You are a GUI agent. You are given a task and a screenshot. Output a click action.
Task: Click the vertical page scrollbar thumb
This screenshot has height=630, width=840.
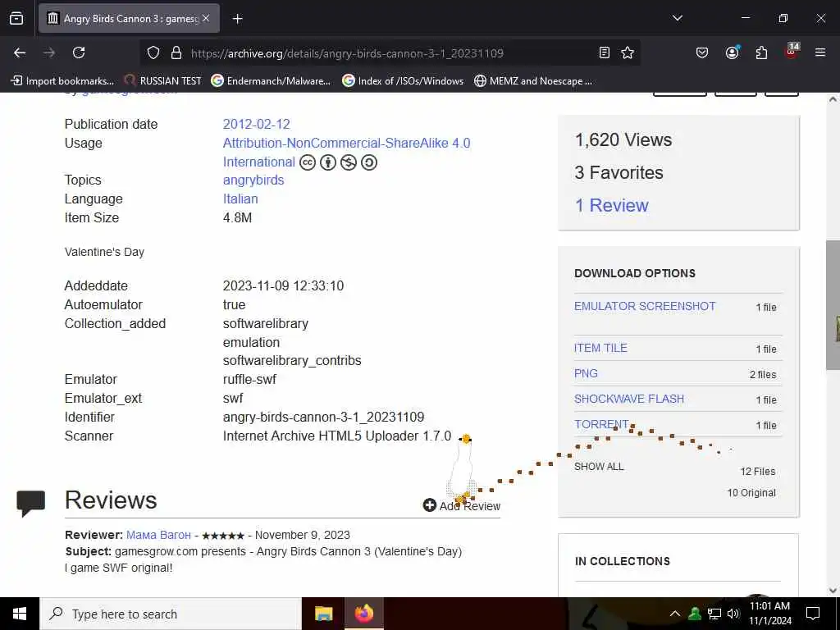pyautogui.click(x=833, y=305)
